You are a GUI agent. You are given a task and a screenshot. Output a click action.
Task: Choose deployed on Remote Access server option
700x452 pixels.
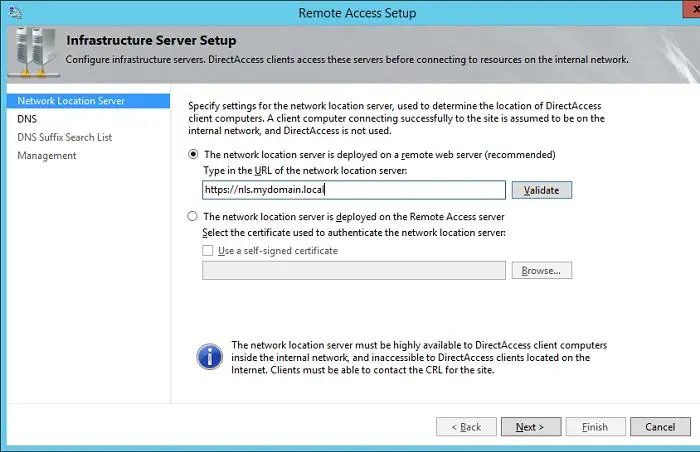194,216
